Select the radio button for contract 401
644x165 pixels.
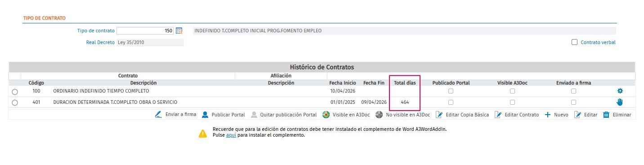tap(15, 103)
